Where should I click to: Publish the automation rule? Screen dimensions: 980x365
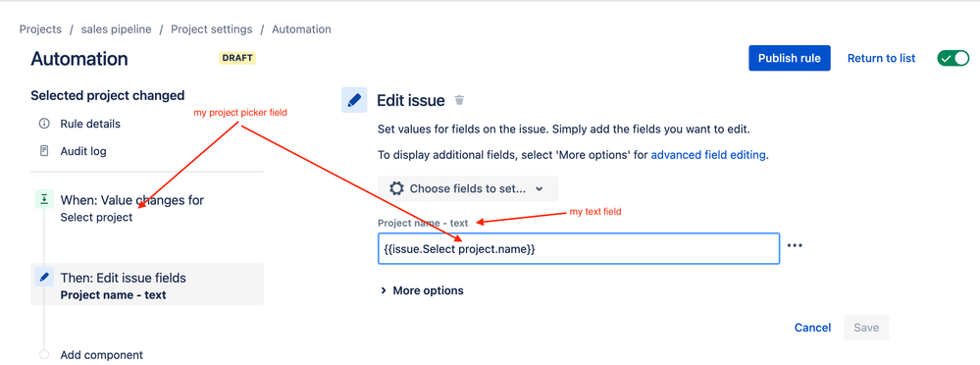pos(790,58)
